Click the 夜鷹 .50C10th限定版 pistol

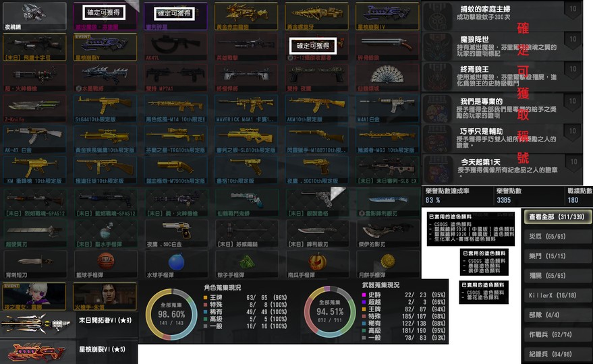[317, 171]
